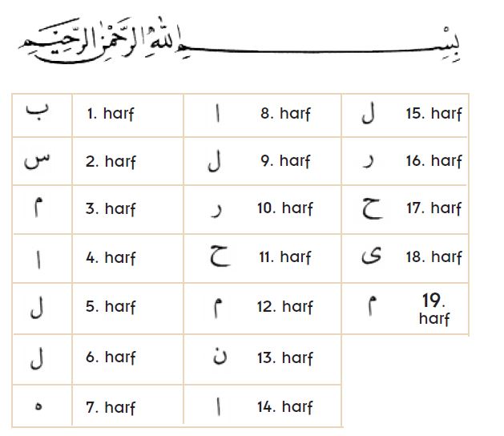Select the '16. harf' label
The height and width of the screenshot is (436, 504).
[434, 161]
